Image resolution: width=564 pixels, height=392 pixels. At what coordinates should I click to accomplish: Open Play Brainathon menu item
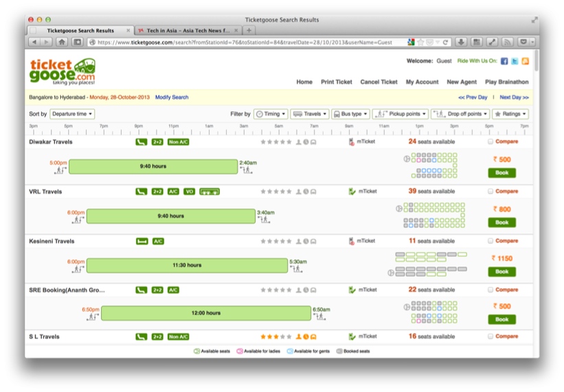(507, 82)
